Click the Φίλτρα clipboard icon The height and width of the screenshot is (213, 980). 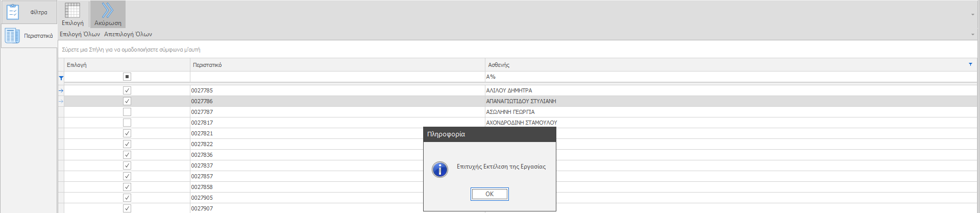13,12
